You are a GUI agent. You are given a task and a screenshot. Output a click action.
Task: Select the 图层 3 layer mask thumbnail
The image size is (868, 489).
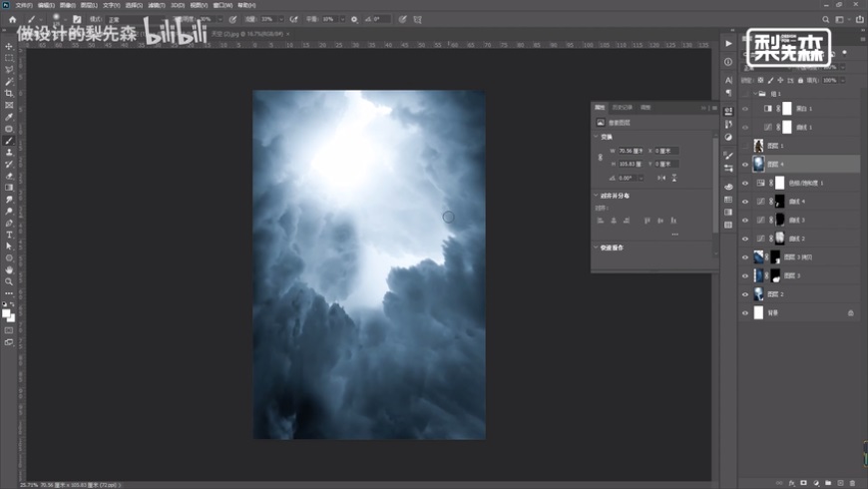775,275
